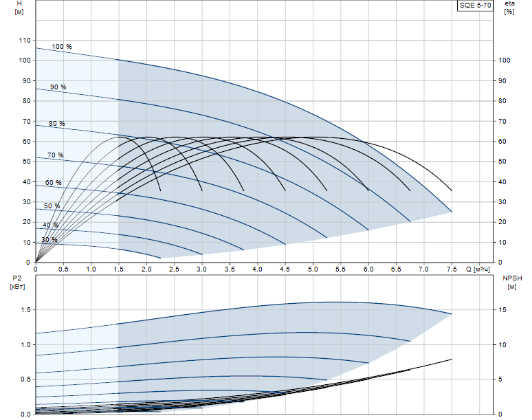
Task: Click the 50 tick on the right eta axis
Action: (x=502, y=162)
